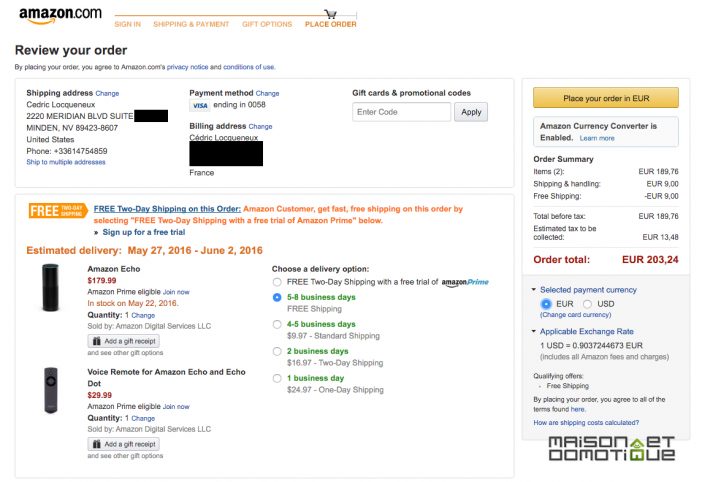Choose USD as payment currency
This screenshot has width=702, height=482.
(x=587, y=304)
